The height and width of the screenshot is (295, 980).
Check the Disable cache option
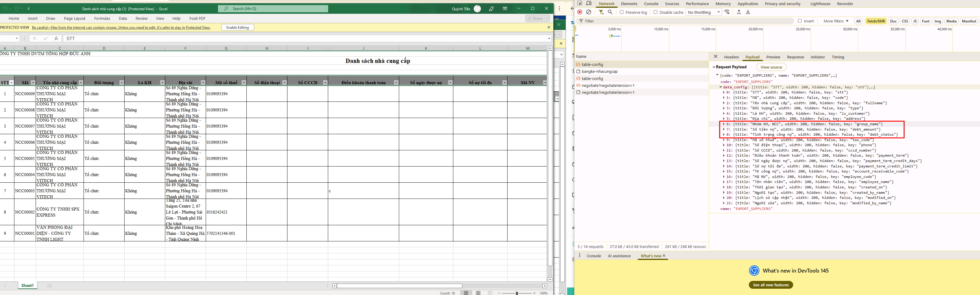click(655, 12)
